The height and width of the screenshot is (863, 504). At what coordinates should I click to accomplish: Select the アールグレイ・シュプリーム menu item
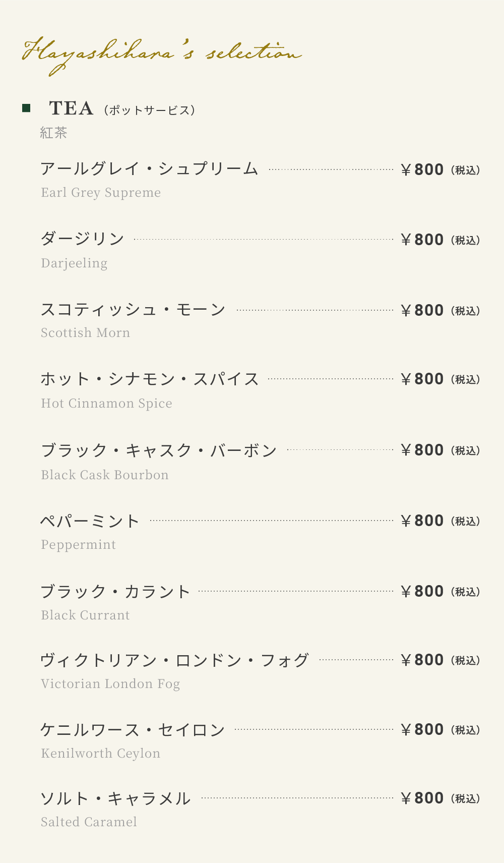click(x=149, y=168)
